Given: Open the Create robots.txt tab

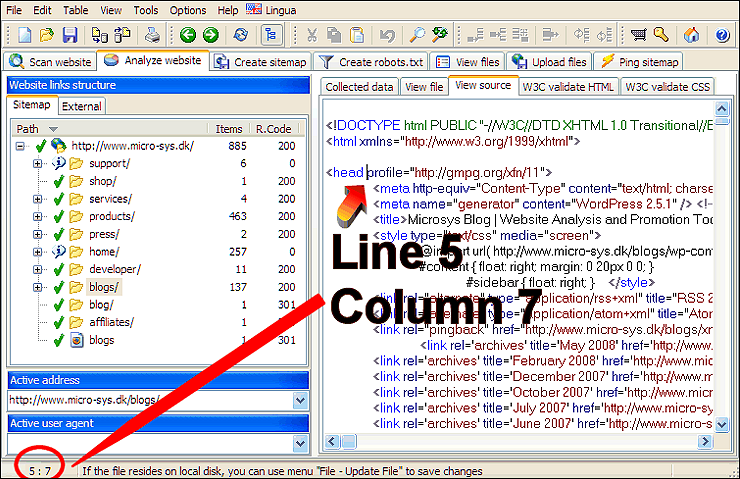Looking at the screenshot, I should [x=371, y=62].
